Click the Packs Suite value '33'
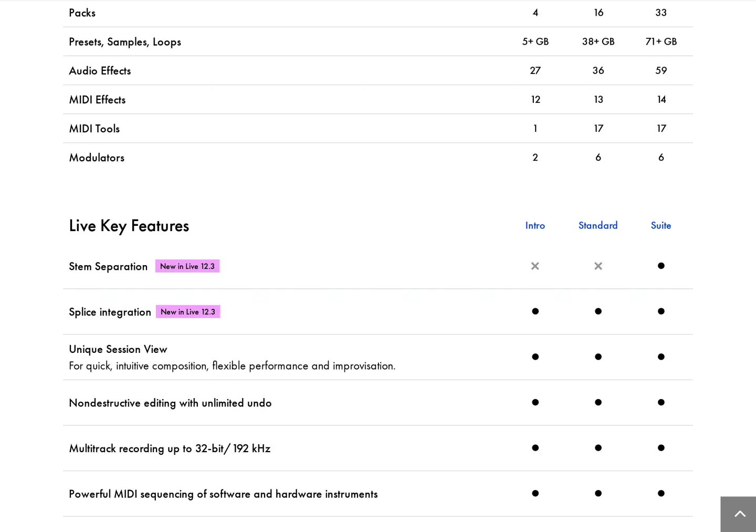This screenshot has height=532, width=756. pos(661,13)
